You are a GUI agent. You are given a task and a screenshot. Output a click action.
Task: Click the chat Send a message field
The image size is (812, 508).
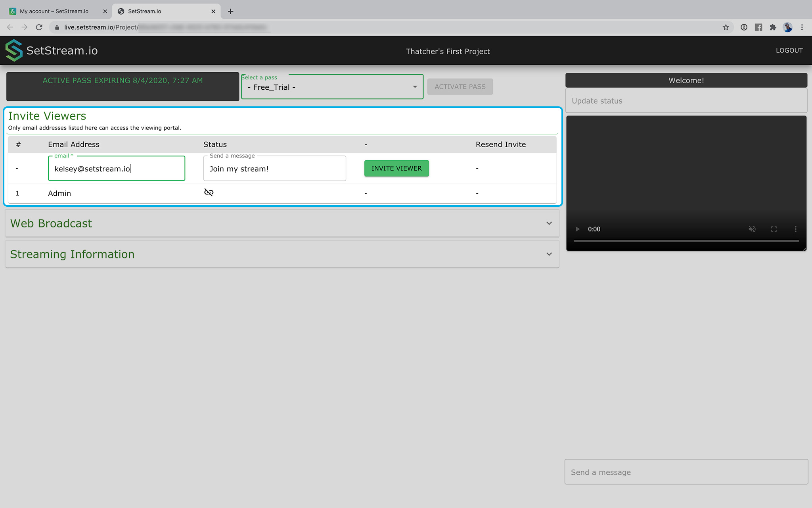[686, 472]
